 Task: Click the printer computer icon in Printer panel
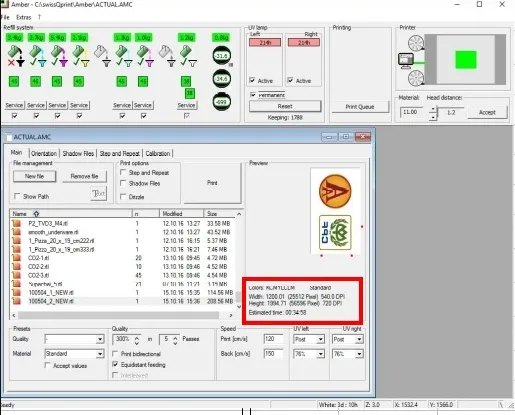click(x=406, y=61)
